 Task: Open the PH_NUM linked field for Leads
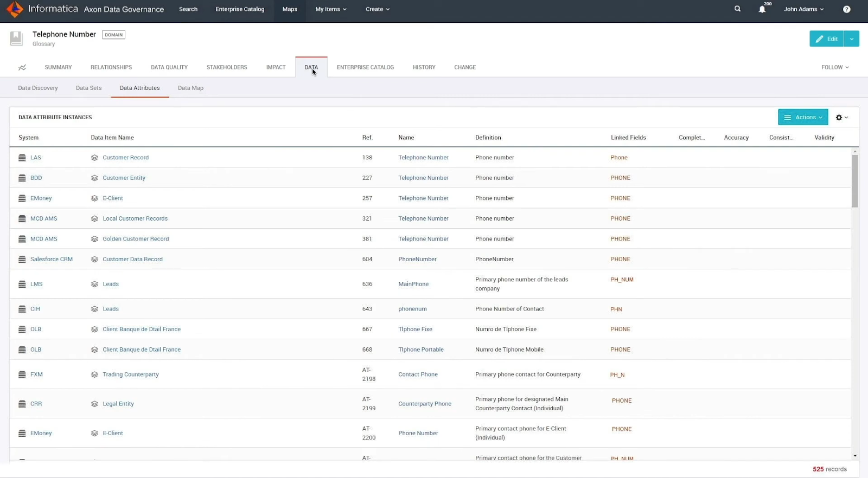(622, 280)
